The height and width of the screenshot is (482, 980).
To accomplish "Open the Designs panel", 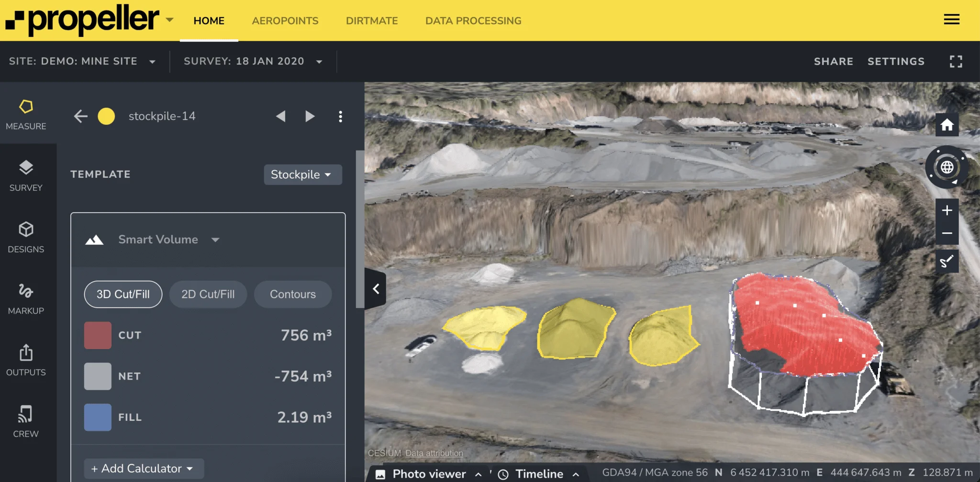I will [x=26, y=238].
